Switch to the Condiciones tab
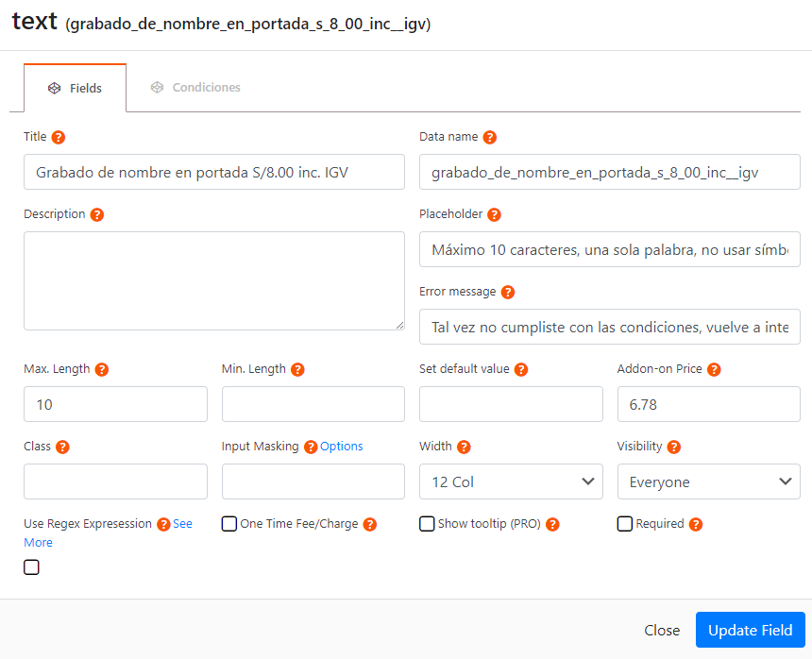This screenshot has width=812, height=659. pos(195,88)
